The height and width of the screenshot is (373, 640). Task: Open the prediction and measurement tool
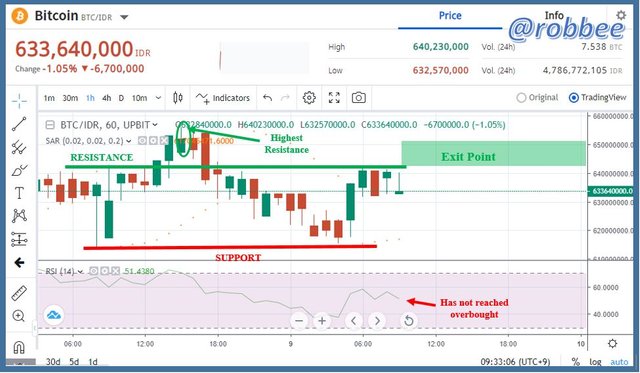click(x=19, y=239)
